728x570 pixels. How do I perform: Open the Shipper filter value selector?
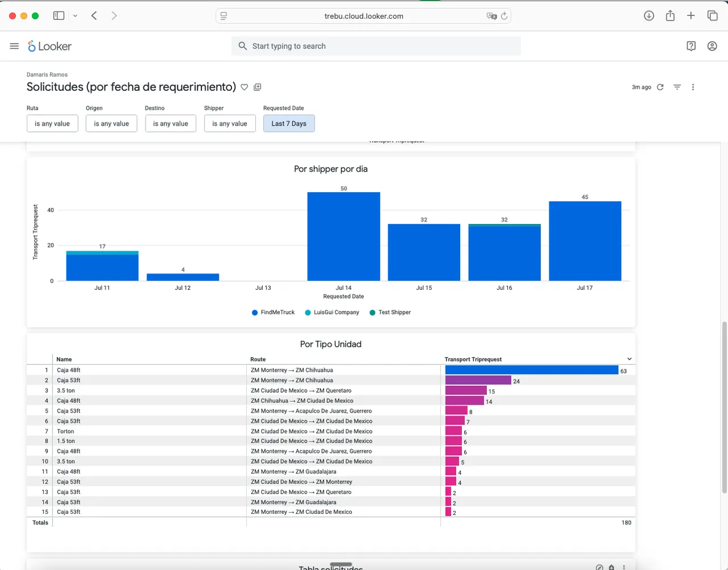230,123
